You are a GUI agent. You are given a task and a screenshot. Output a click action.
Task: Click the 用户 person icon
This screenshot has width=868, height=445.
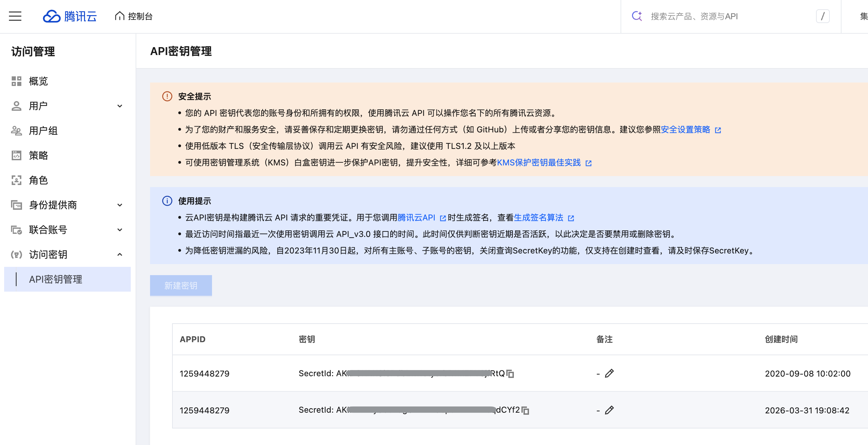(17, 106)
